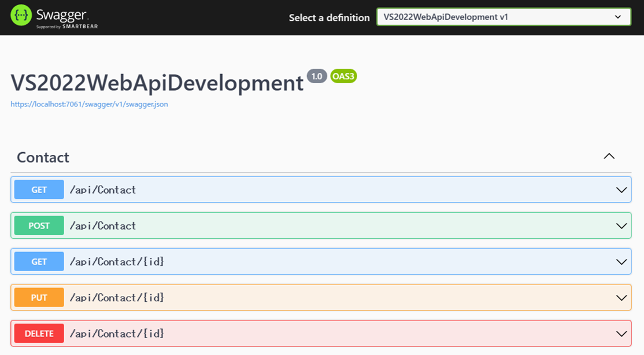This screenshot has height=355, width=644.
Task: Select VS2022WebApiDevelopment v1 in the combo box
Action: [x=503, y=17]
